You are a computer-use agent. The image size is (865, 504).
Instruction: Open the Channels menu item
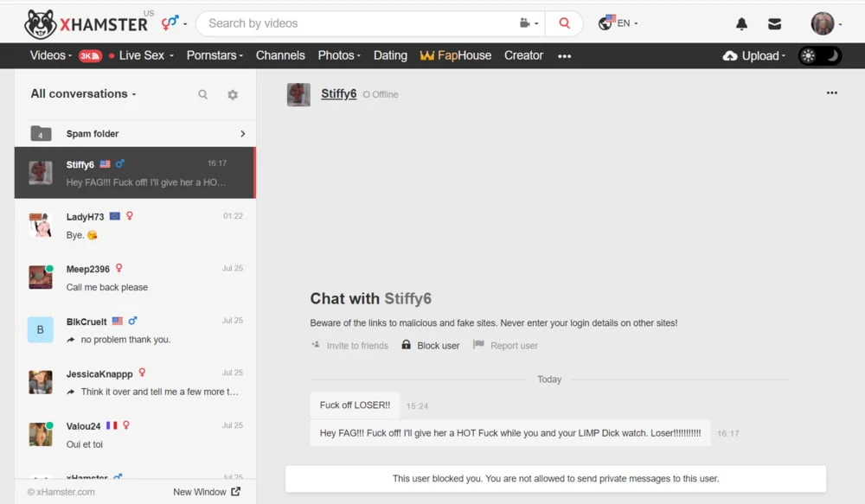pos(280,55)
